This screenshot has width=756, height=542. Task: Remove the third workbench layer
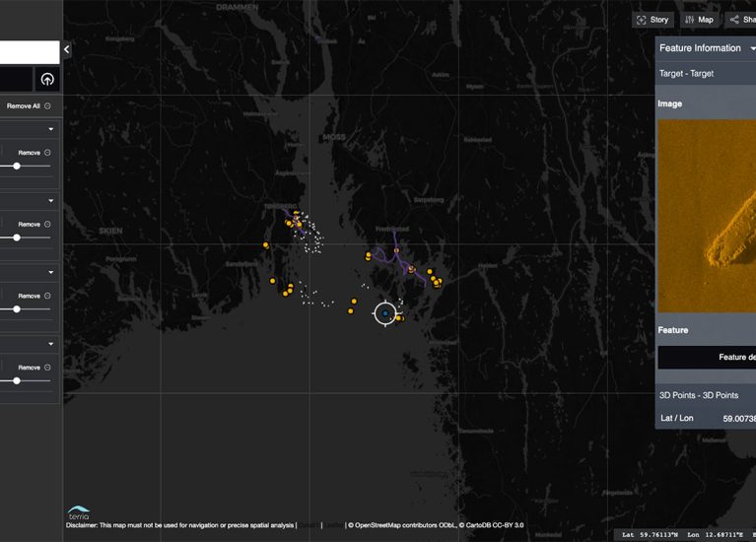click(x=34, y=296)
